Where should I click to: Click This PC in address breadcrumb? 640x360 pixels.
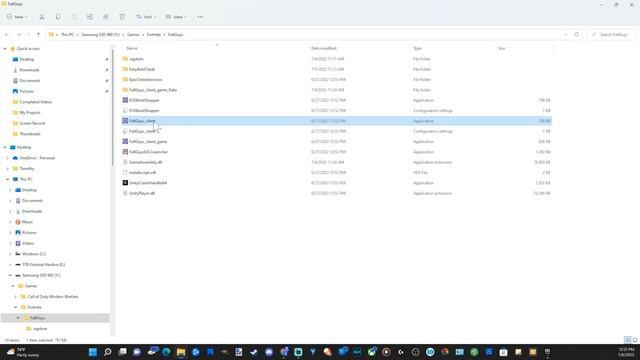click(67, 35)
